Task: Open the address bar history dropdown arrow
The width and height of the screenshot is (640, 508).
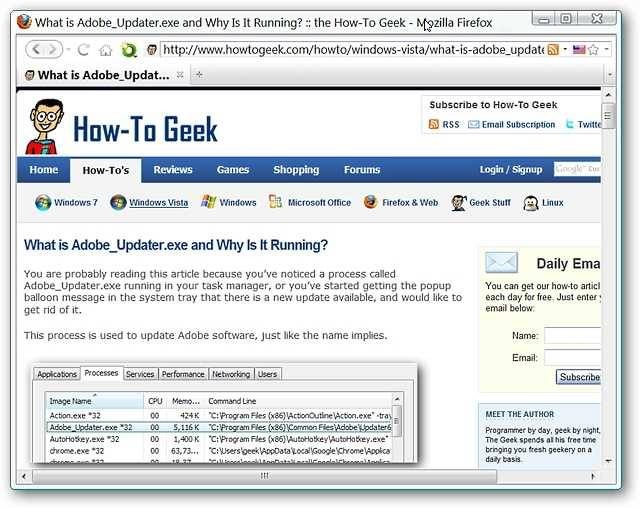Action: (x=607, y=49)
